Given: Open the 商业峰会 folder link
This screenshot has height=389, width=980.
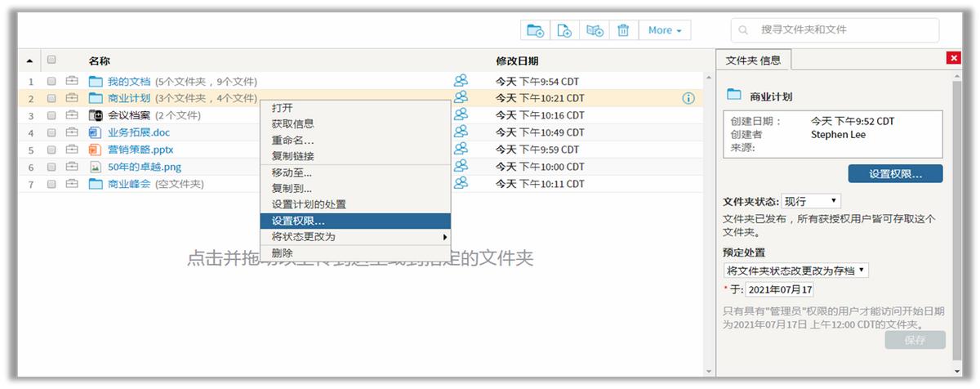Looking at the screenshot, I should point(129,184).
